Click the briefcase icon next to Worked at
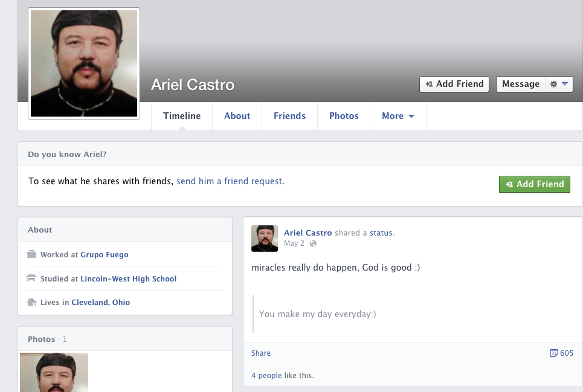The width and height of the screenshot is (583, 392). click(32, 255)
